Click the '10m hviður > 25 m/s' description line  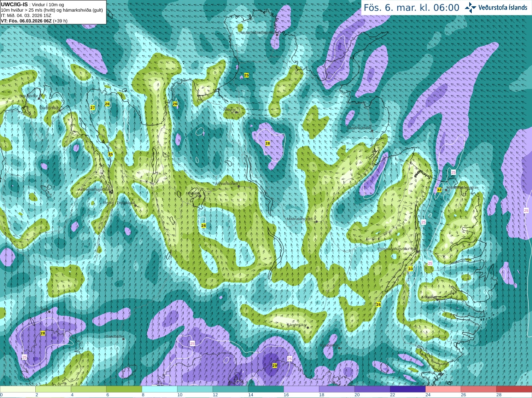tap(52, 10)
